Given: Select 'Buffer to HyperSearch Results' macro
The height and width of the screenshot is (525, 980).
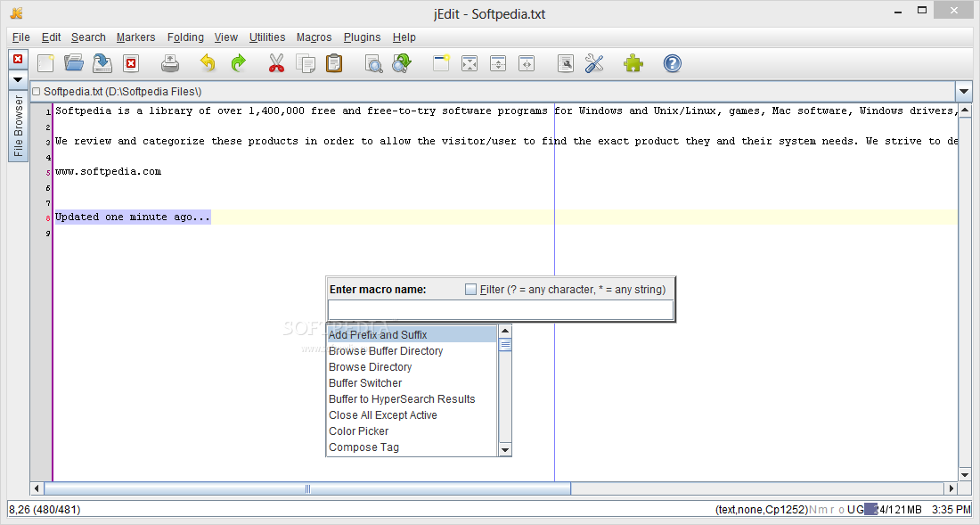Looking at the screenshot, I should pyautogui.click(x=412, y=399).
